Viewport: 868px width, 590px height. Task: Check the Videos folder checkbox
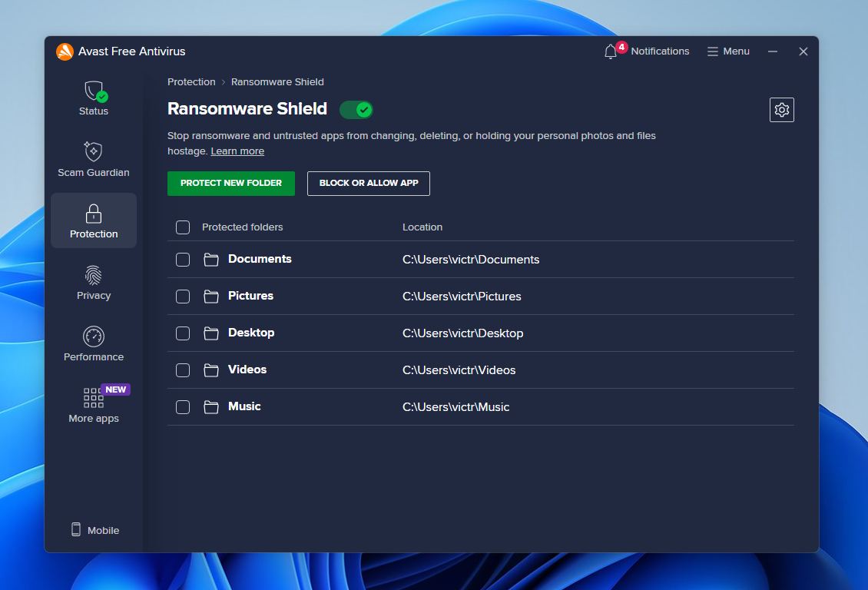pos(183,370)
